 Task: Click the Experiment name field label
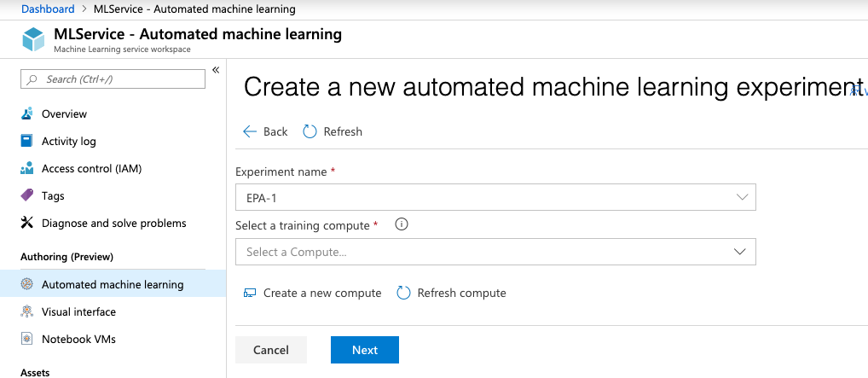(x=281, y=172)
